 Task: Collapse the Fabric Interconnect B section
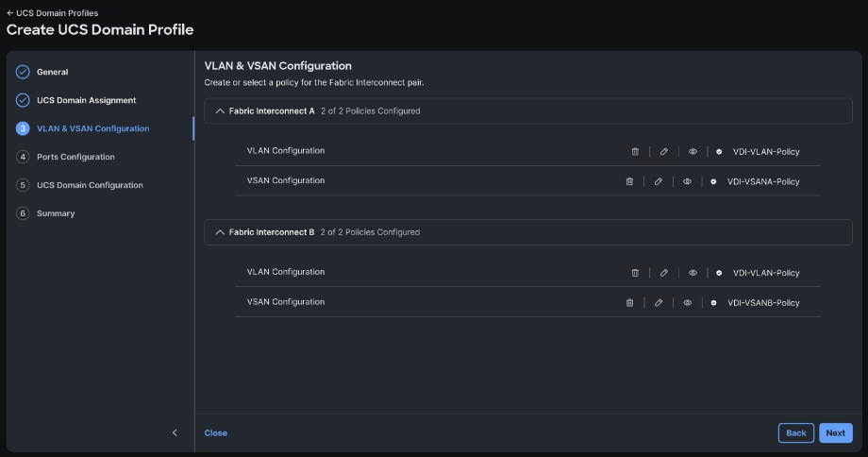(220, 232)
